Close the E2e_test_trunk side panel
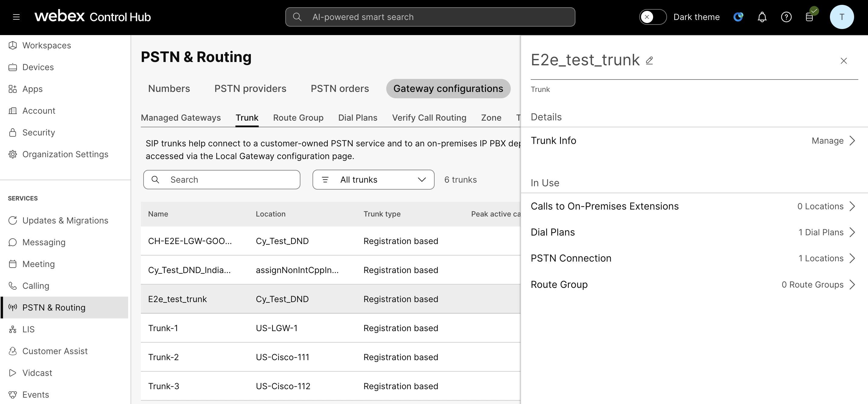 click(x=844, y=61)
